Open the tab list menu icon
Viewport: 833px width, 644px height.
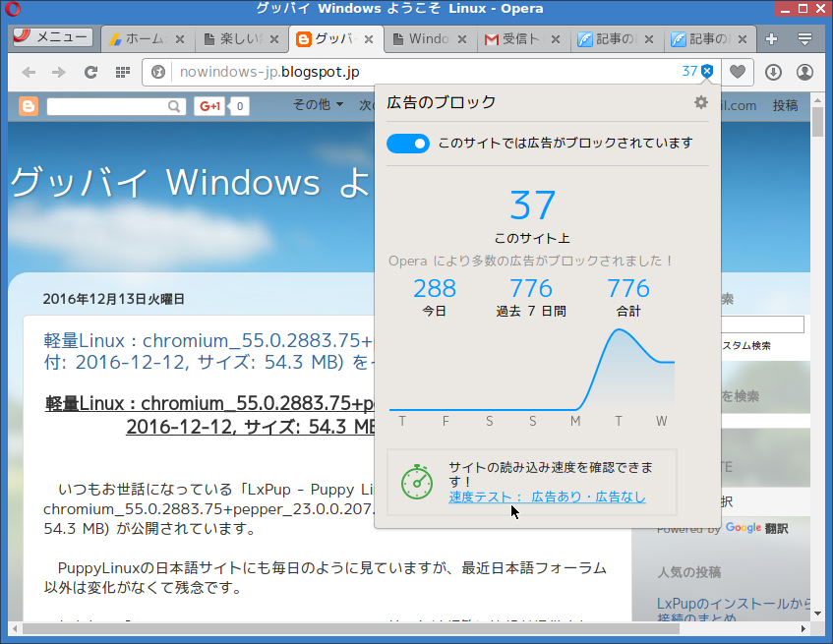click(804, 38)
